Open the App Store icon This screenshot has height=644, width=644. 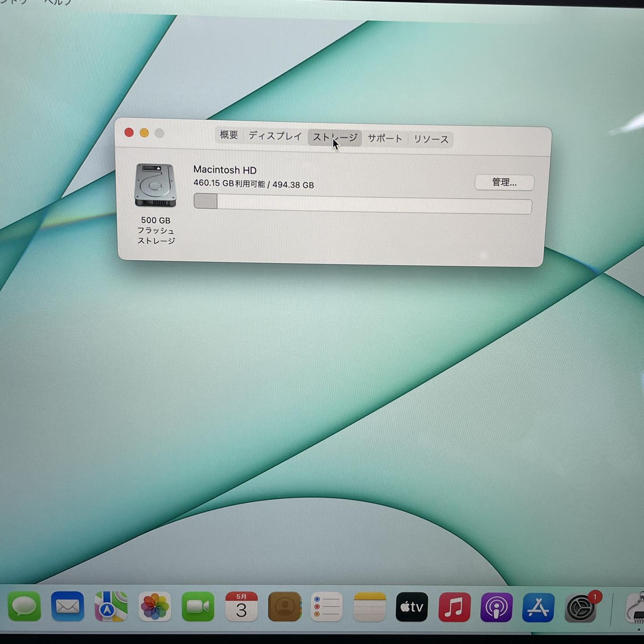pos(538,607)
